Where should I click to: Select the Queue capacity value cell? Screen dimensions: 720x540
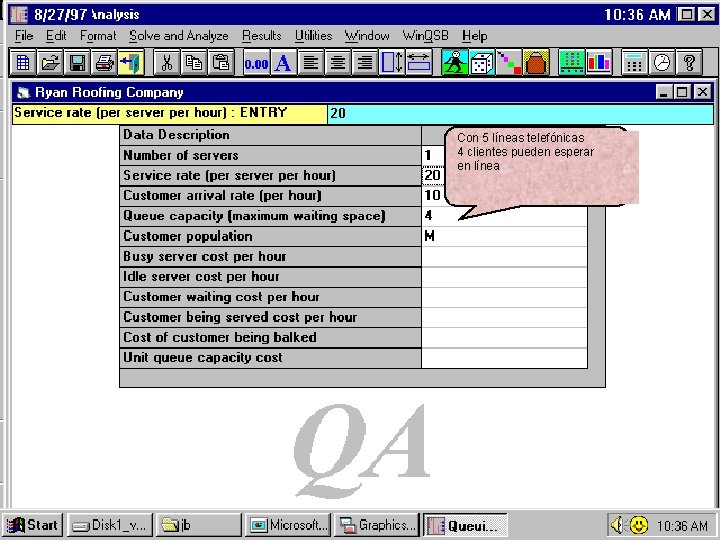tap(504, 216)
